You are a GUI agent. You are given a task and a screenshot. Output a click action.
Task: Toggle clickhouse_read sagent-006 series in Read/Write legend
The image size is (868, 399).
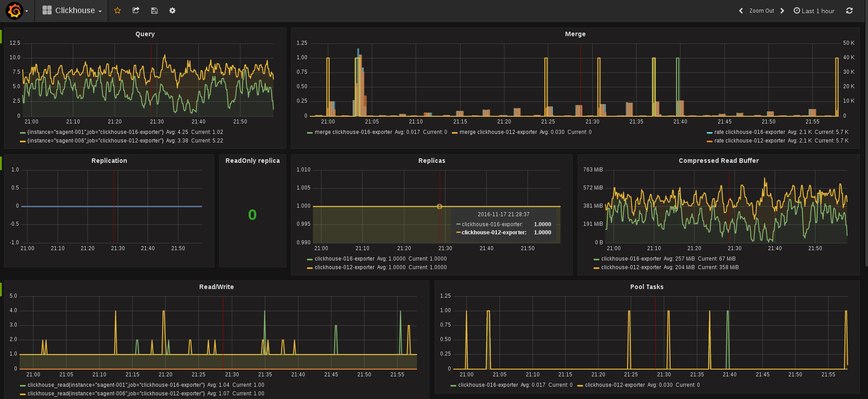(x=116, y=394)
